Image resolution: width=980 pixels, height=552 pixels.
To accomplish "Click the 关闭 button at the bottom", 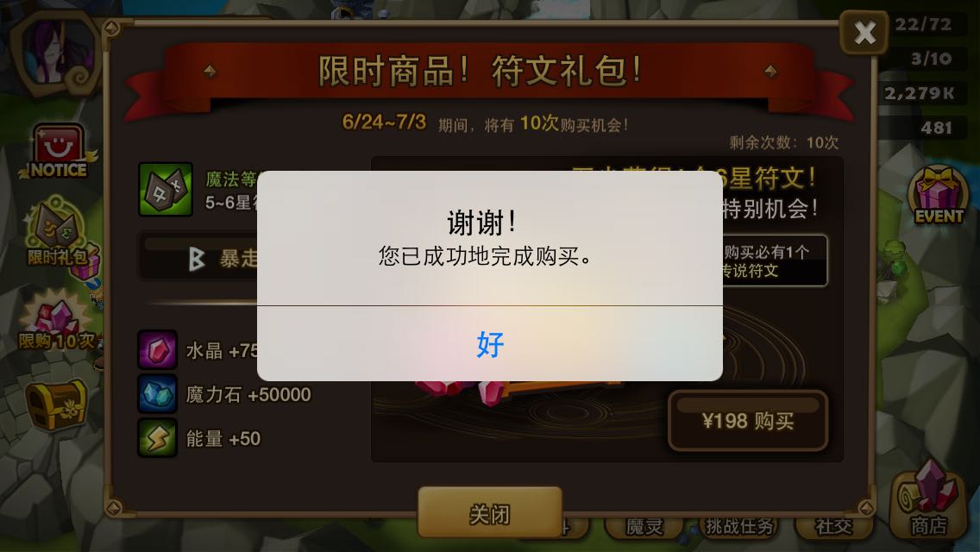I will click(x=490, y=513).
